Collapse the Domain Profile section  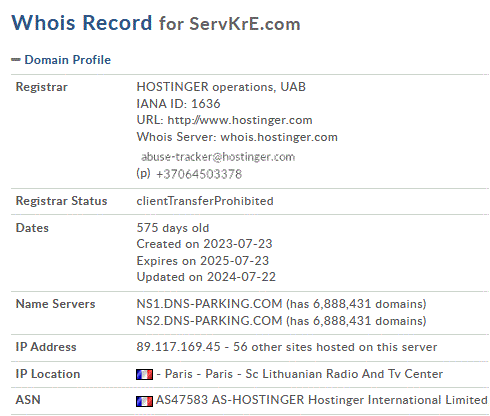[x=16, y=60]
